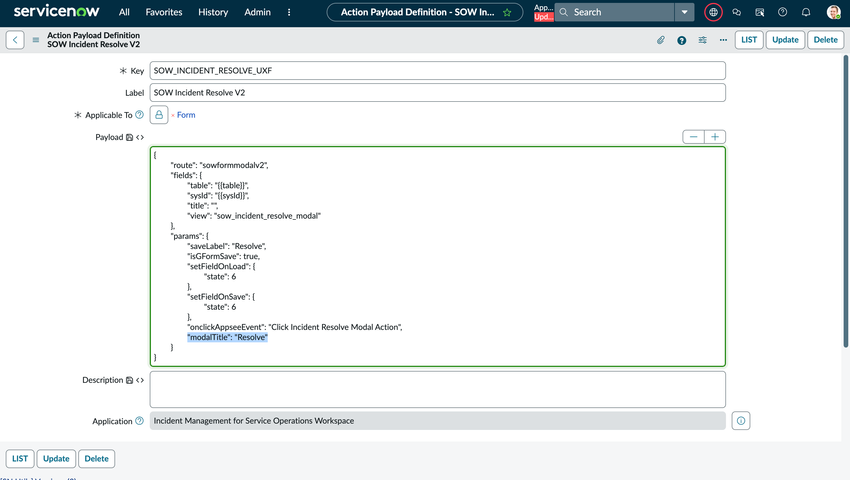850x480 pixels.
Task: Click the Key input field
Action: tap(437, 71)
